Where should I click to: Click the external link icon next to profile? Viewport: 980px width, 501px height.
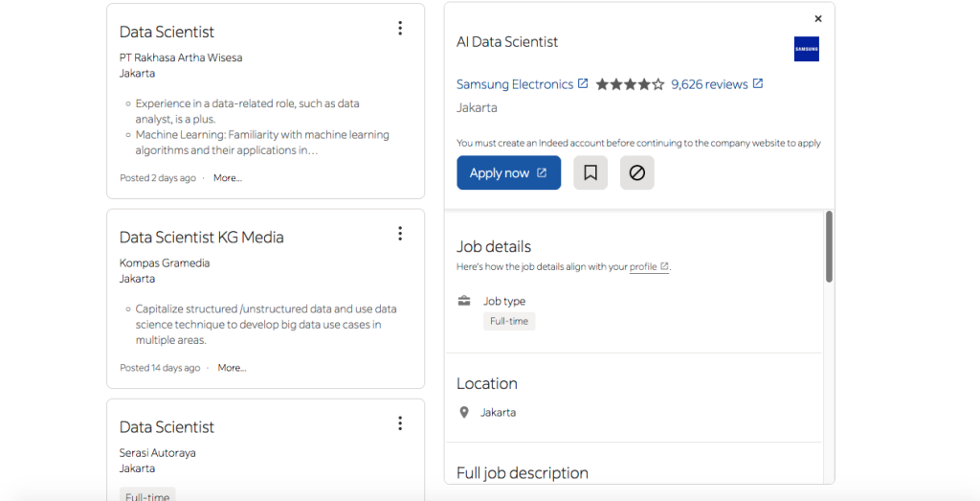click(664, 265)
